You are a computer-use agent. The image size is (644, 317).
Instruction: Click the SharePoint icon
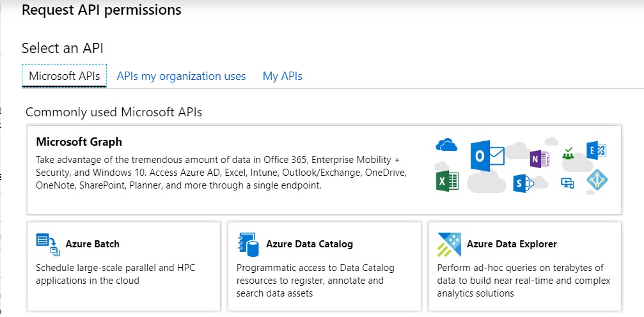523,183
